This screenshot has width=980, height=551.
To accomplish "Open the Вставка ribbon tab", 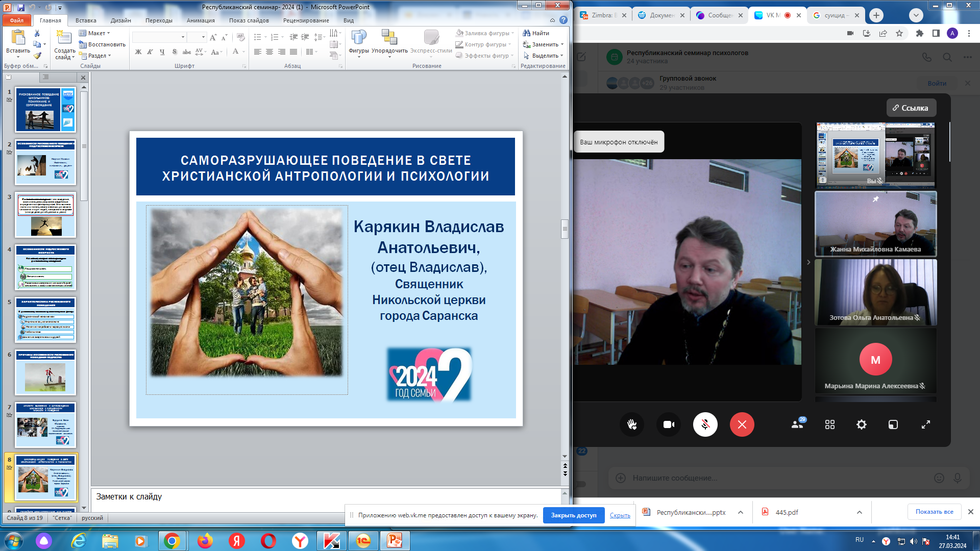I will point(86,20).
